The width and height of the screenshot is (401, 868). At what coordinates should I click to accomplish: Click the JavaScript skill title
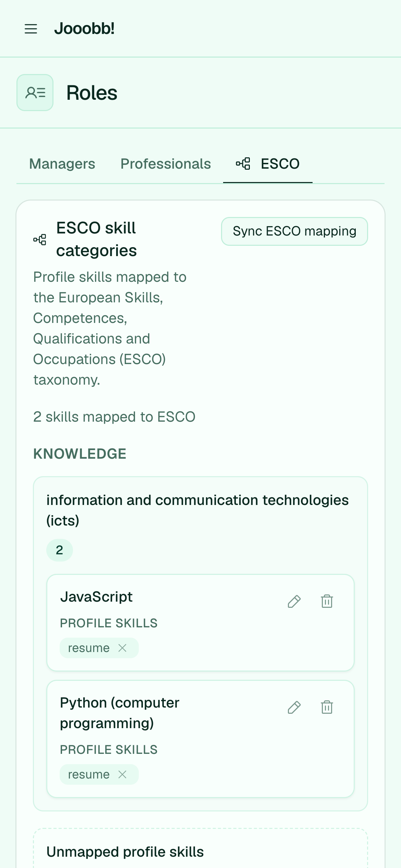(x=96, y=597)
